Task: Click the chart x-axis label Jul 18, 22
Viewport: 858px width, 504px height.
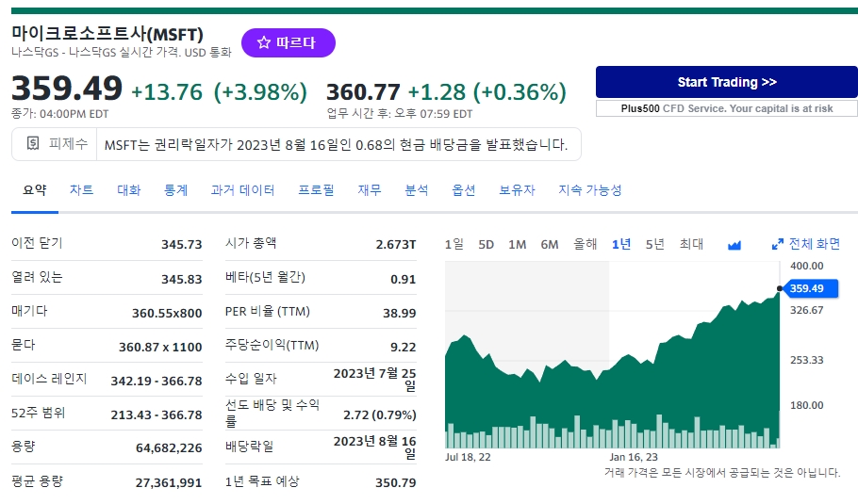Action: 468,457
